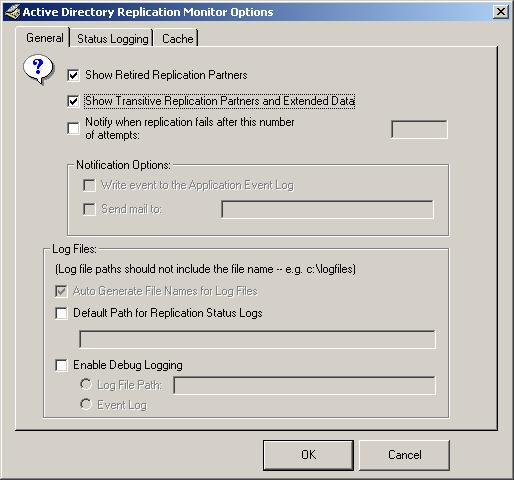This screenshot has width=514, height=480.
Task: Toggle Show Transitive Replication Partners checkbox
Action: pos(73,101)
